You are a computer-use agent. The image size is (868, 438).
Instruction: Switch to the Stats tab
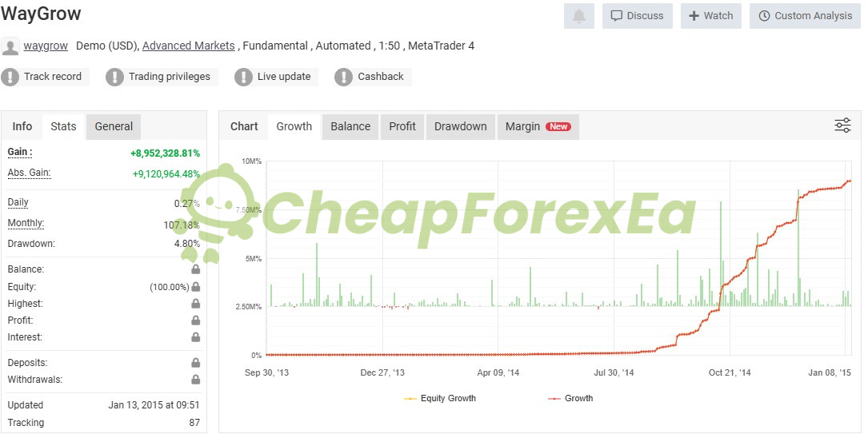pos(63,126)
